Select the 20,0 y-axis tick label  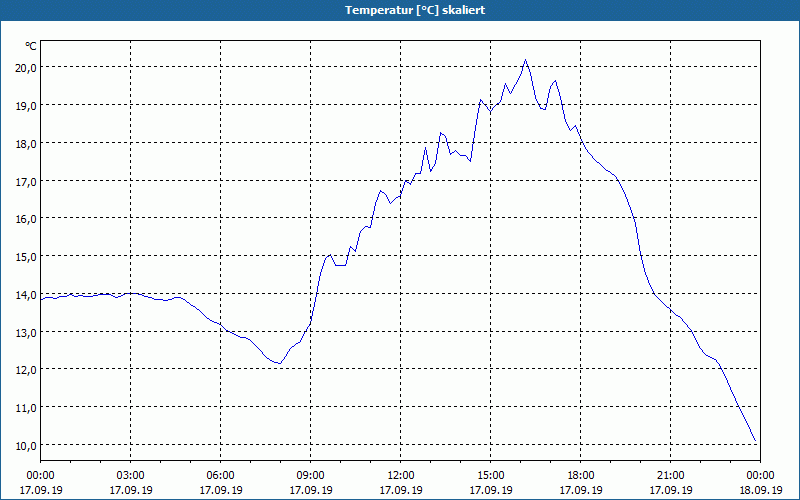(26, 67)
